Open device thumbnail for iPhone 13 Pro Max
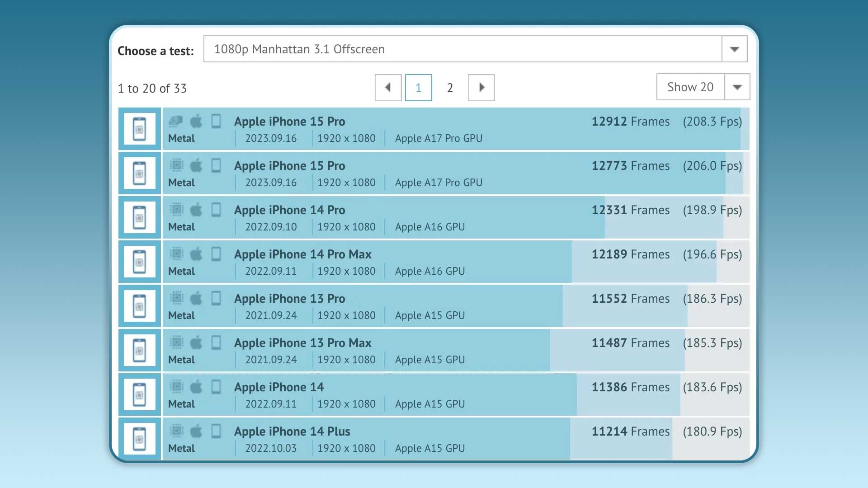The height and width of the screenshot is (488, 868). (x=140, y=350)
